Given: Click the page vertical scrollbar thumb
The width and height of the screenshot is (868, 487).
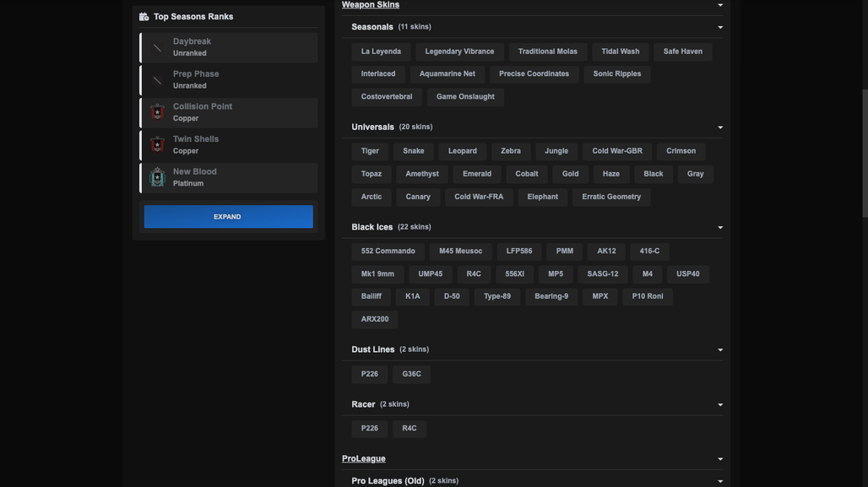Looking at the screenshot, I should point(865,154).
